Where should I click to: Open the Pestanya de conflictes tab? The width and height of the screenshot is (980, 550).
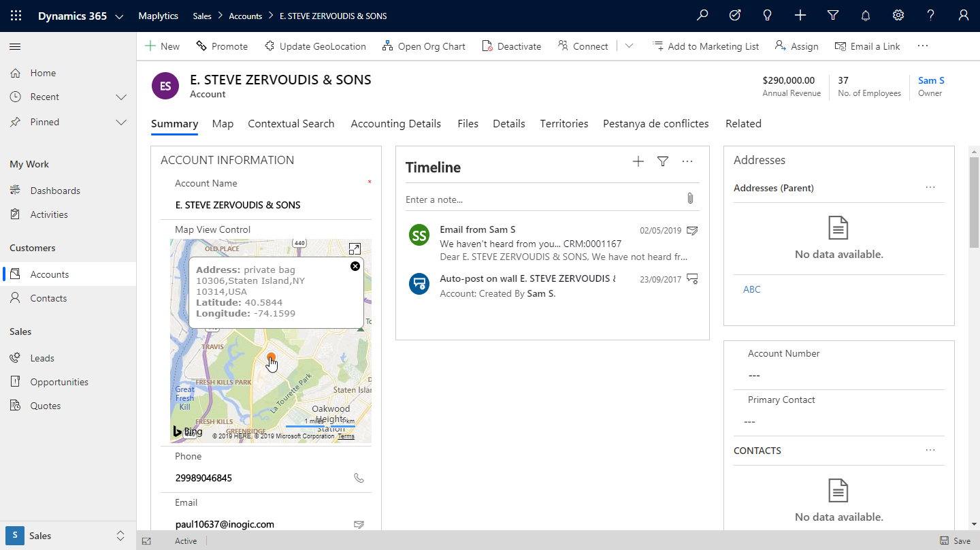656,123
